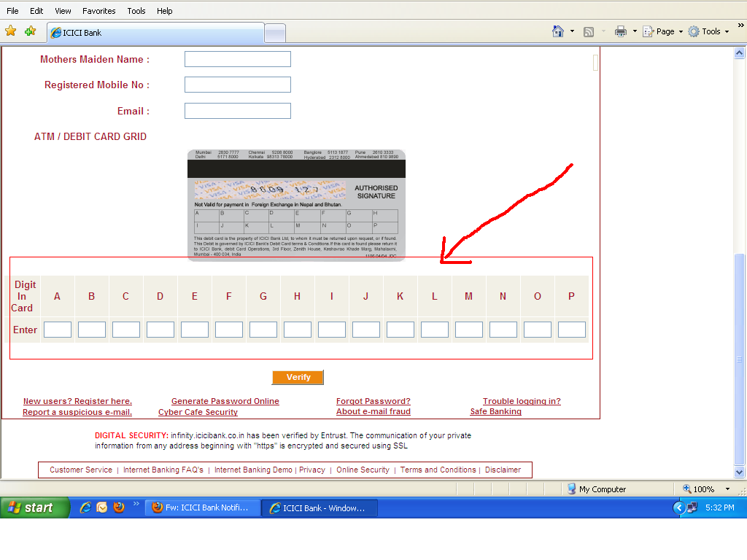Expand the toolbar overflow chevron
This screenshot has height=560, width=747.
click(741, 26)
